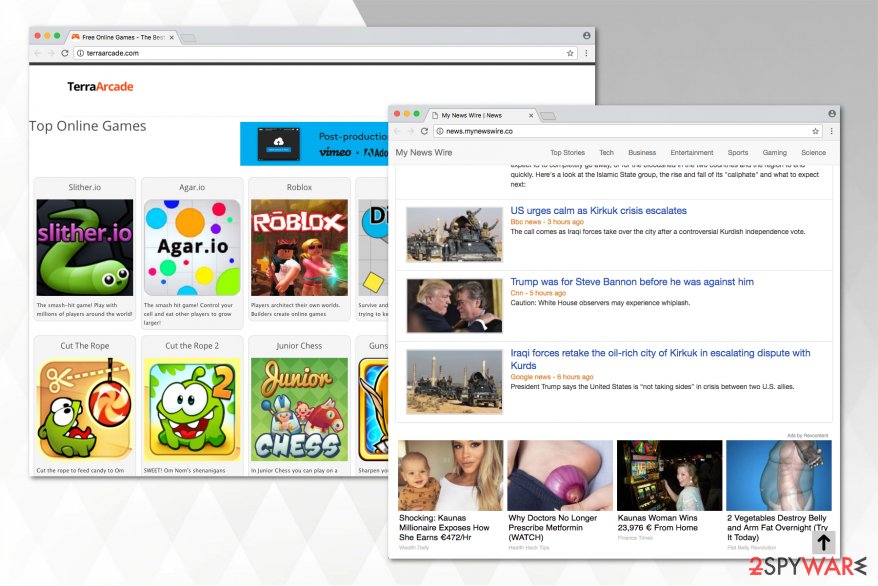The width and height of the screenshot is (878, 586).
Task: Select the Free Online Games tab
Action: (123, 37)
